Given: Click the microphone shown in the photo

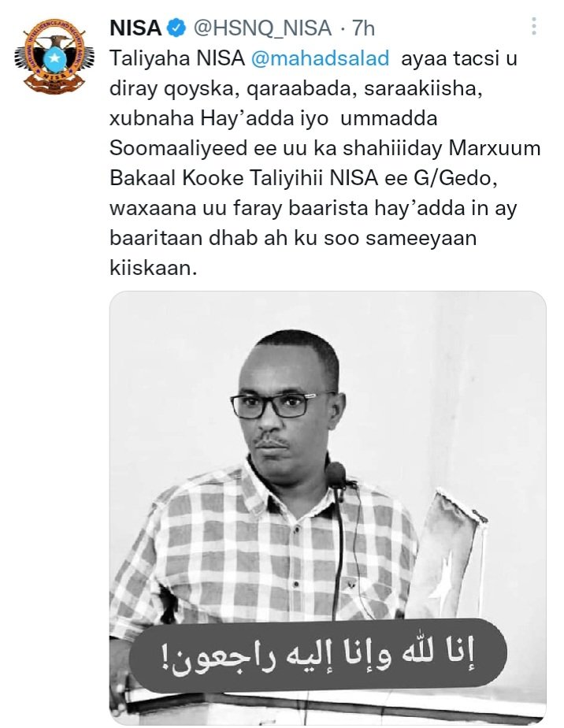Looking at the screenshot, I should (x=335, y=475).
